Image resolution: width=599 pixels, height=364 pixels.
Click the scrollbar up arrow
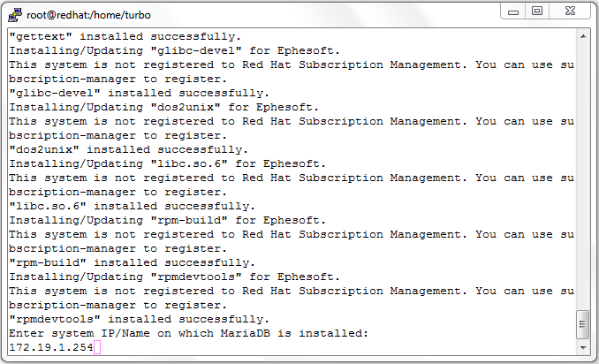pyautogui.click(x=583, y=36)
